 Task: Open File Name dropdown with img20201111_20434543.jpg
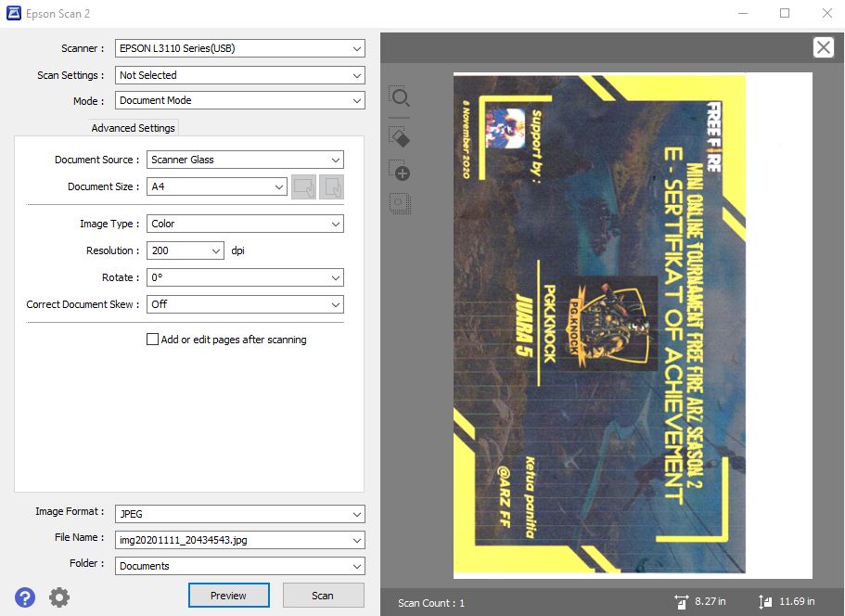(x=240, y=540)
